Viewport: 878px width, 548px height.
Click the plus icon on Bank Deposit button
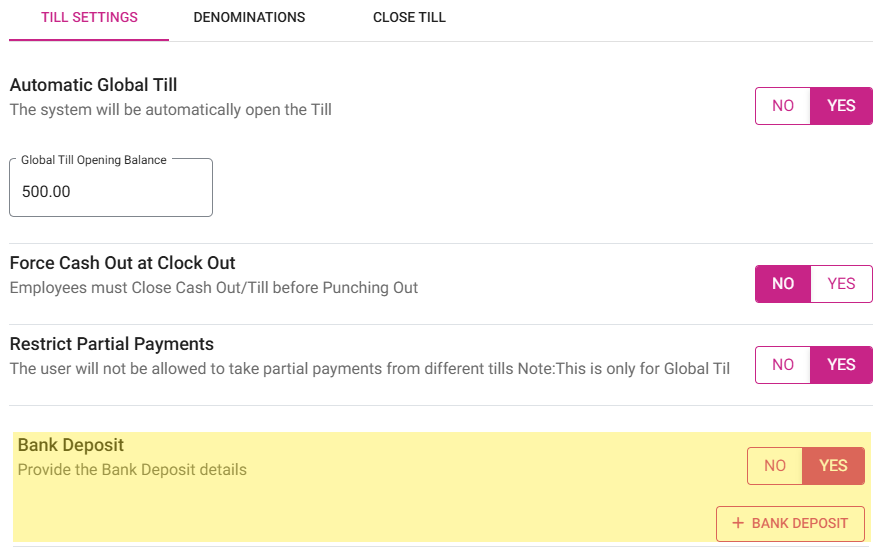pyautogui.click(x=738, y=523)
